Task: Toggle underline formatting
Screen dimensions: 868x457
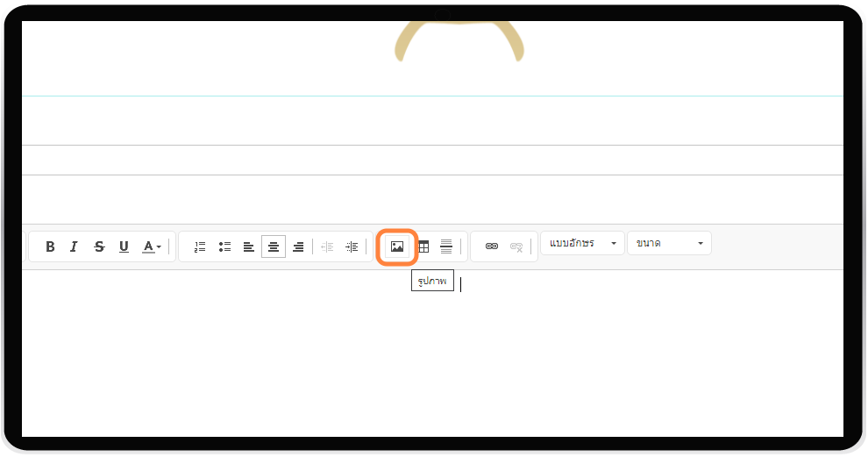Action: [124, 246]
